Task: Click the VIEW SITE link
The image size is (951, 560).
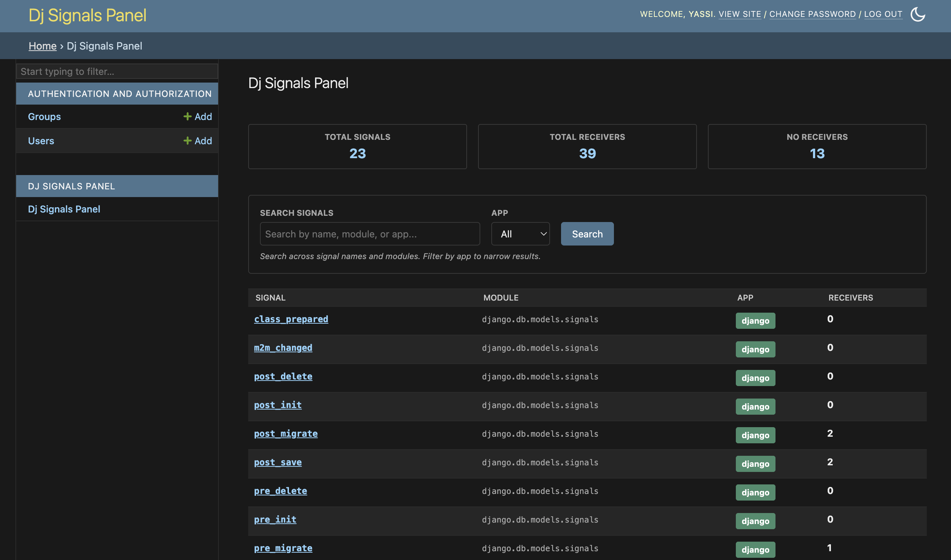Action: tap(739, 14)
